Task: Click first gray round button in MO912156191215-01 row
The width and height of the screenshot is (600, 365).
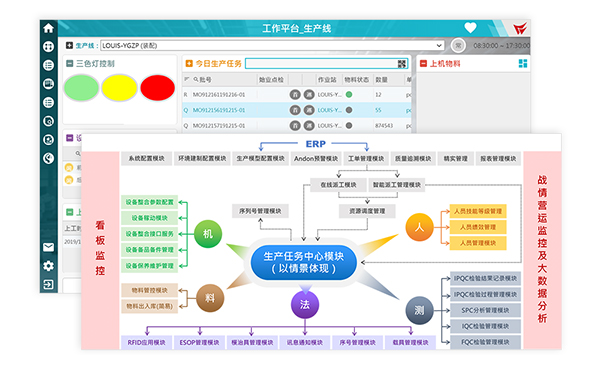Action: tap(295, 110)
